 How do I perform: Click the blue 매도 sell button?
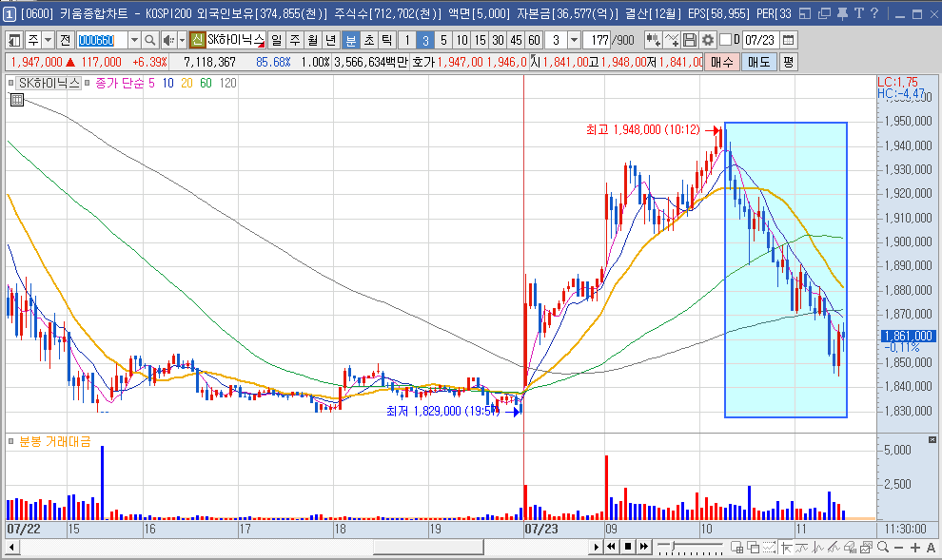coord(758,62)
